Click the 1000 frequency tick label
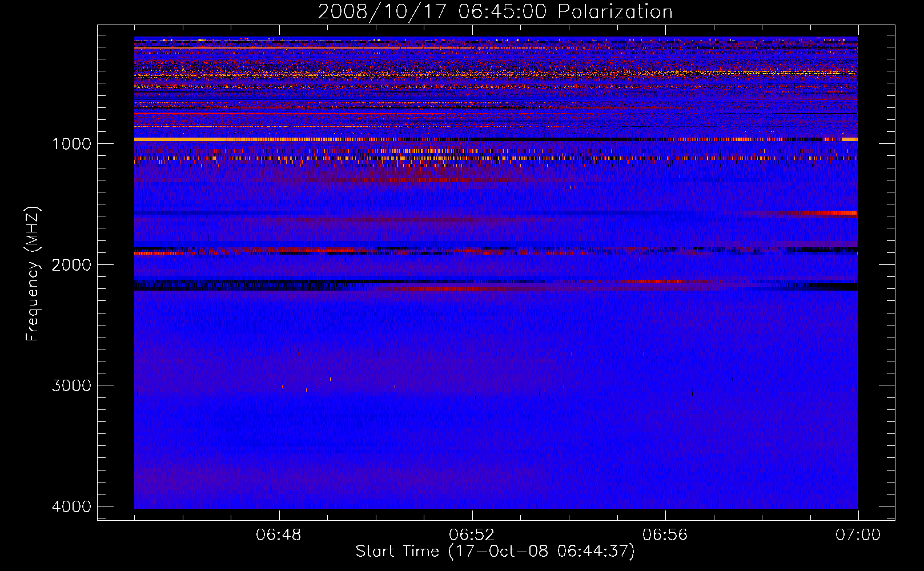The width and height of the screenshot is (924, 571). coord(71,143)
